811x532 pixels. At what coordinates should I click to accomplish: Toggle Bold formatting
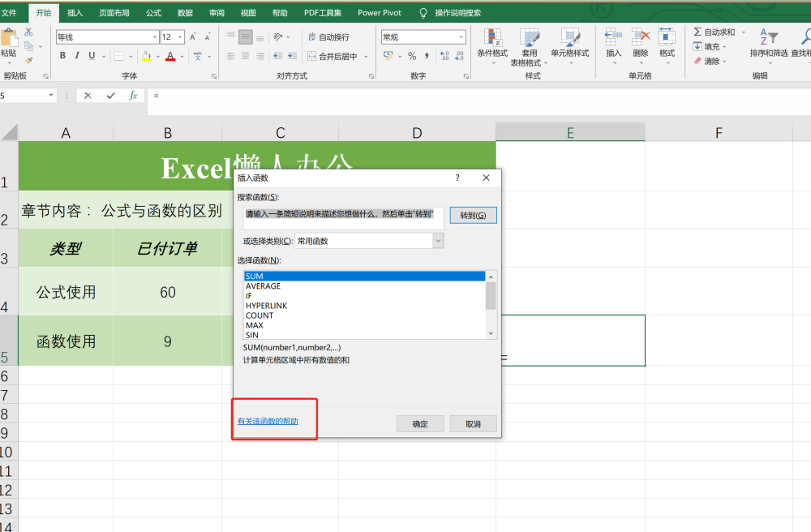coord(62,56)
